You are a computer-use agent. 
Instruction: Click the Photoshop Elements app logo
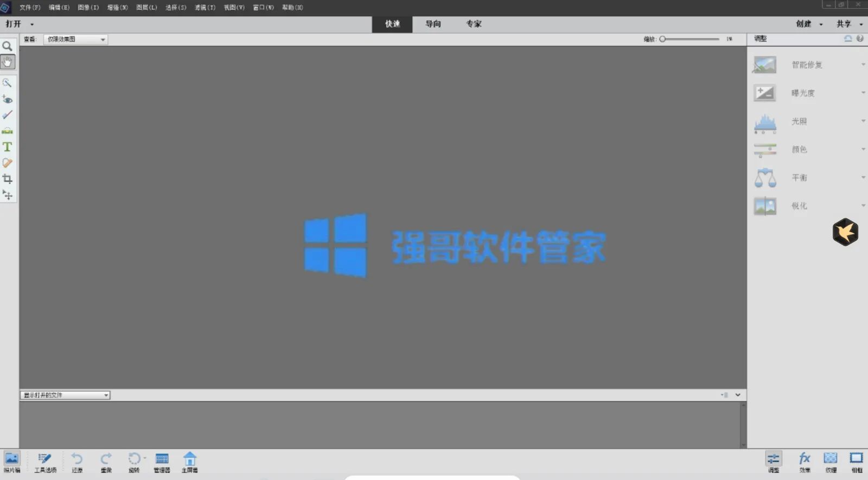(x=5, y=8)
